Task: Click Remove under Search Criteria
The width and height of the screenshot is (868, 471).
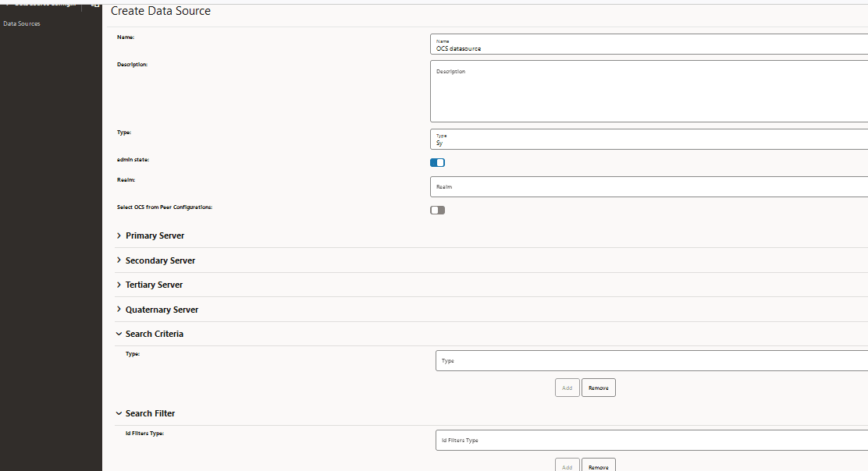Action: tap(598, 387)
